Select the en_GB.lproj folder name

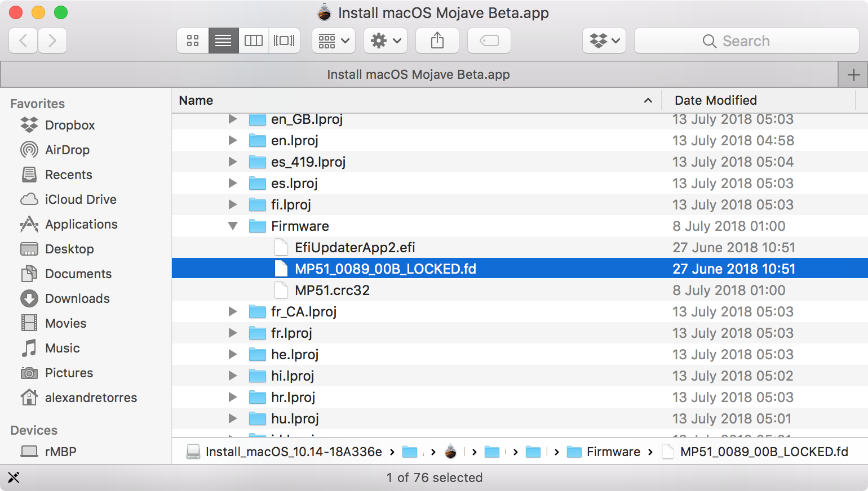coord(307,119)
